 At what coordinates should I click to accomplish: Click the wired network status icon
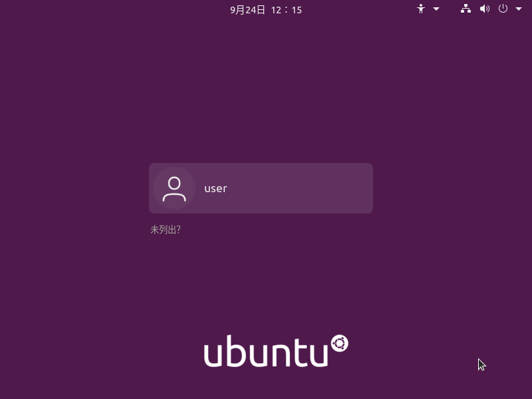465,9
